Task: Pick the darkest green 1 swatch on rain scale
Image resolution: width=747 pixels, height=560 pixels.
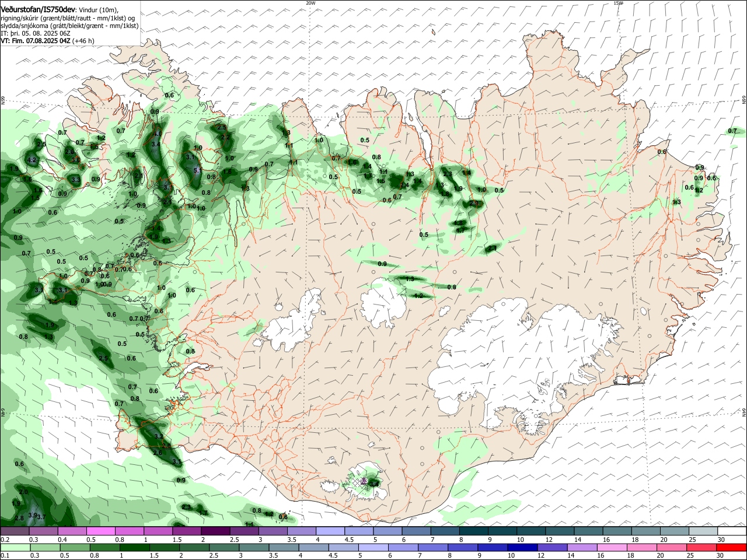Action: tap(134, 547)
